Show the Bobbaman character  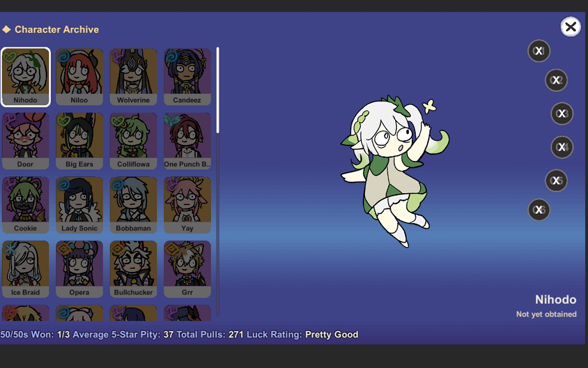[x=133, y=205]
